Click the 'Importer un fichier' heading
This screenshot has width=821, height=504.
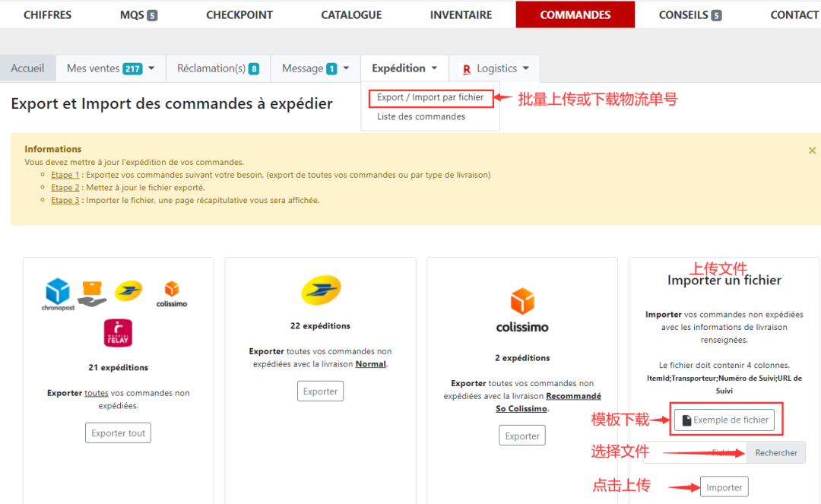(x=724, y=281)
